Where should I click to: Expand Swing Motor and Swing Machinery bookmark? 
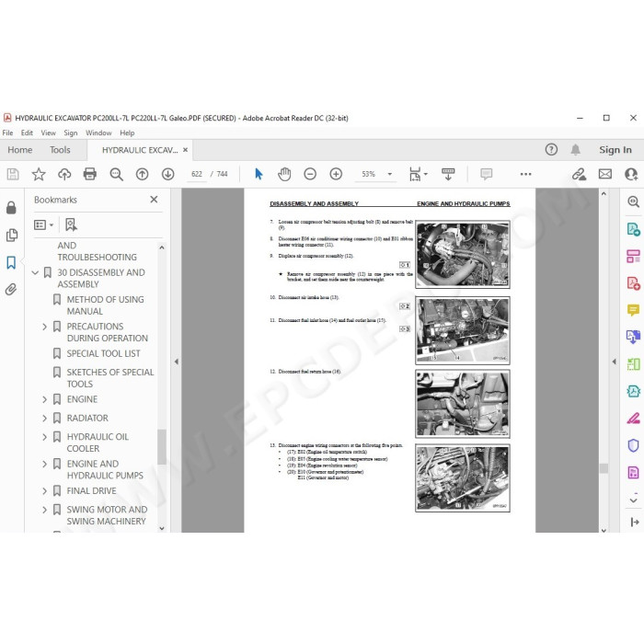click(x=45, y=510)
